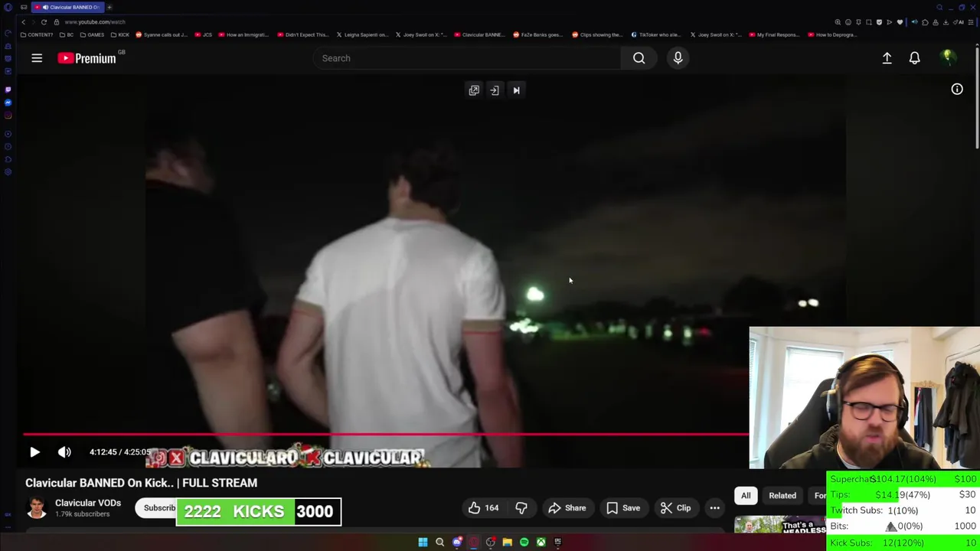Open the BC bookmarks folder

click(67, 34)
